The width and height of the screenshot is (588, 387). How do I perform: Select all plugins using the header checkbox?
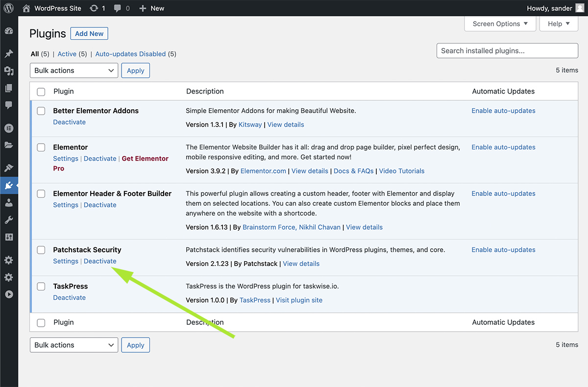point(41,92)
